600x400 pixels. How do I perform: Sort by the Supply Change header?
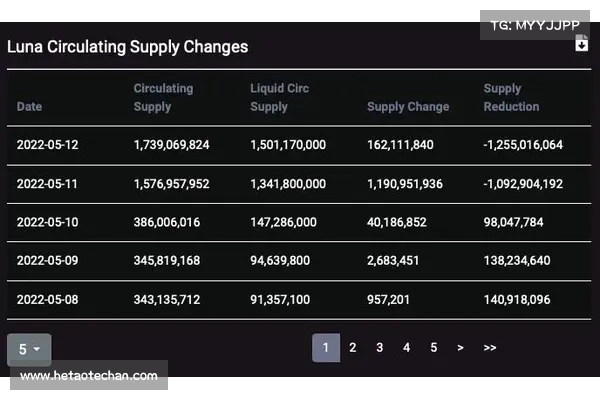408,107
